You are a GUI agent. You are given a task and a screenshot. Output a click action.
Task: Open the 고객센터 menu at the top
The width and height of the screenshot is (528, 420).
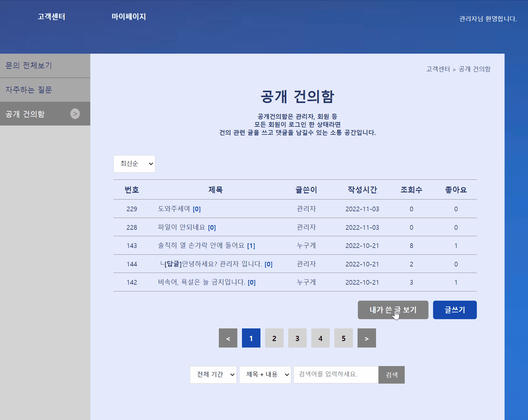pyautogui.click(x=51, y=17)
